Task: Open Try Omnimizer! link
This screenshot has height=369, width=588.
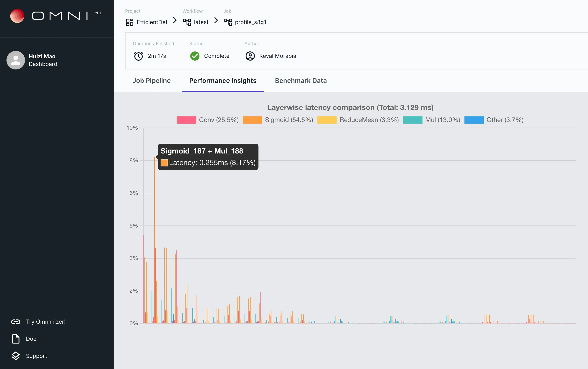Action: tap(46, 322)
